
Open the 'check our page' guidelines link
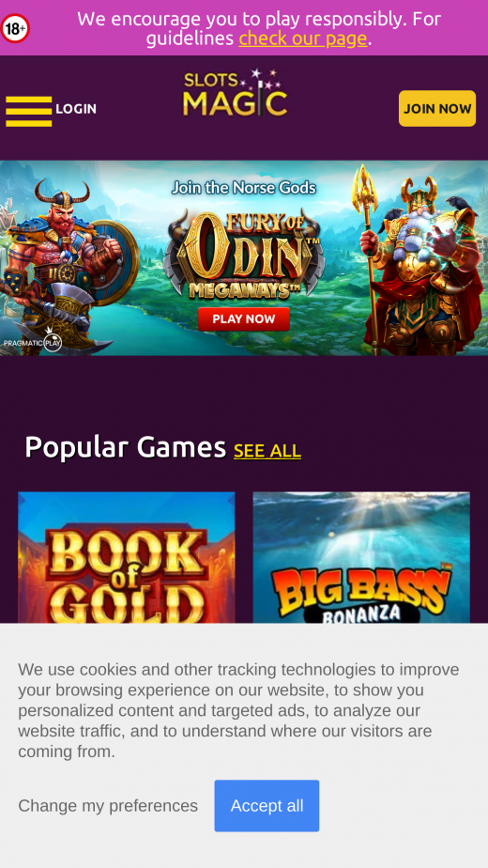pos(302,39)
